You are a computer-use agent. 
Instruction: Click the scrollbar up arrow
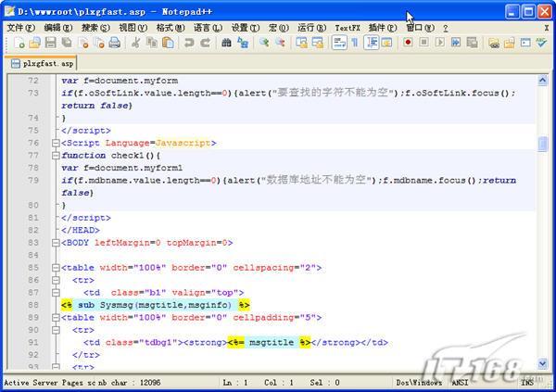[542, 81]
